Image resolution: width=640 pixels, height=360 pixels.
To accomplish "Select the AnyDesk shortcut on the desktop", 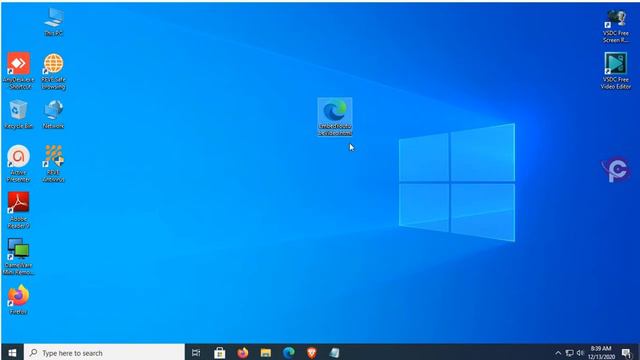I will point(18,71).
